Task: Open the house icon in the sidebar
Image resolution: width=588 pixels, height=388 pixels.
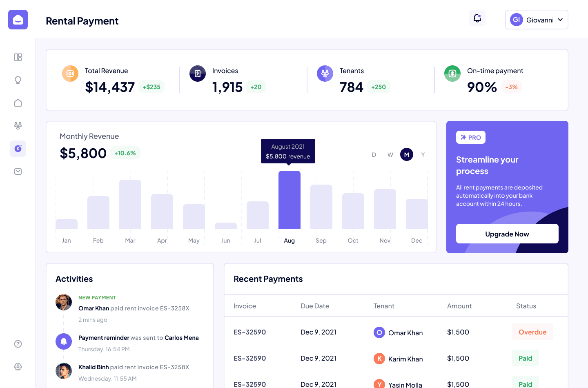Action: tap(18, 103)
